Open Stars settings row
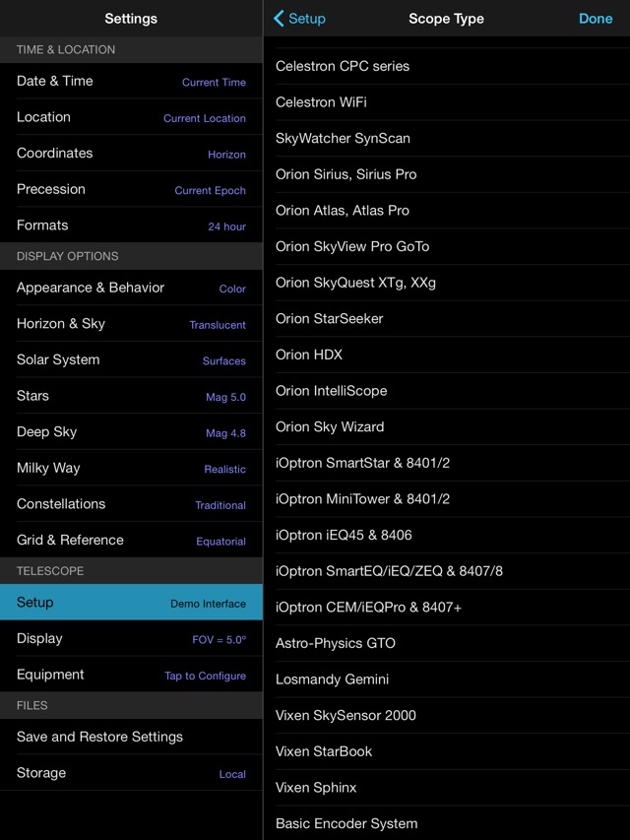Image resolution: width=630 pixels, height=840 pixels. click(131, 396)
